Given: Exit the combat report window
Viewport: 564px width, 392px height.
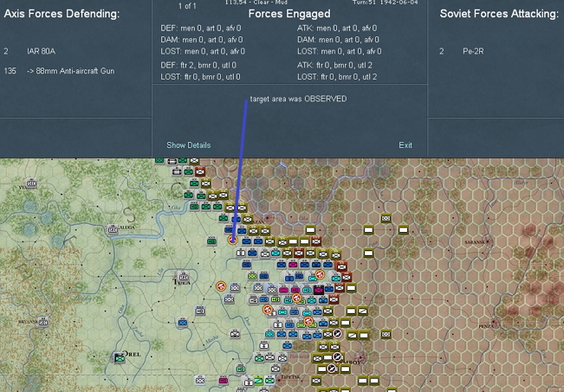Looking at the screenshot, I should pyautogui.click(x=405, y=145).
